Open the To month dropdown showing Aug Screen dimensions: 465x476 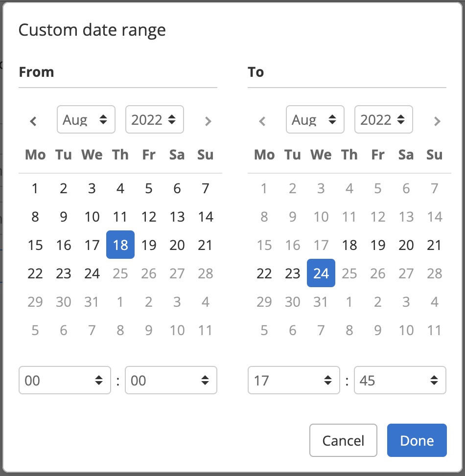pyautogui.click(x=315, y=120)
